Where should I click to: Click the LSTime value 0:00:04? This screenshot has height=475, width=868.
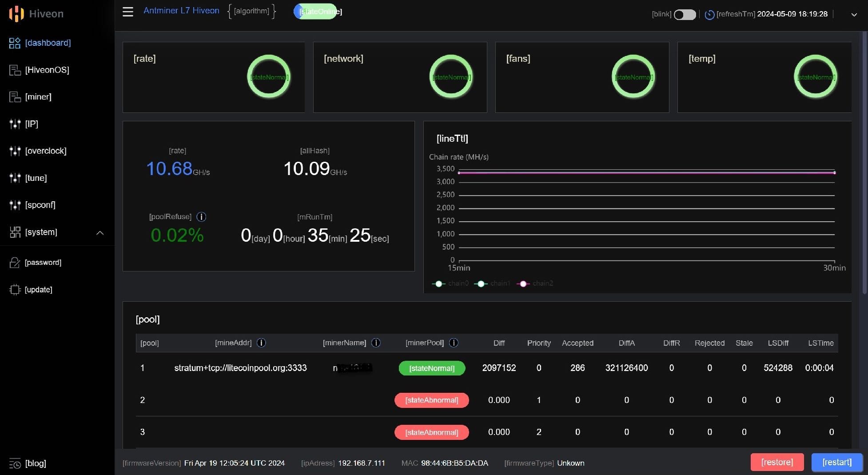pos(819,368)
